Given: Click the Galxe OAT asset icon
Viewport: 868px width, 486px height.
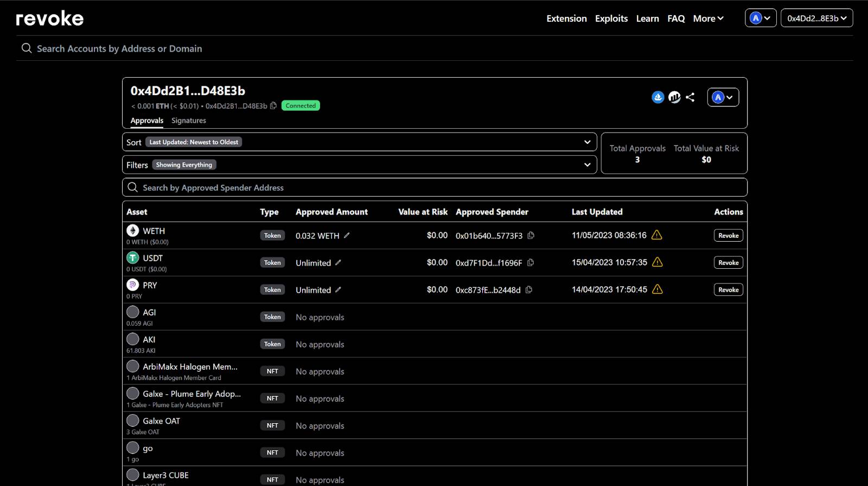Looking at the screenshot, I should coord(133,420).
